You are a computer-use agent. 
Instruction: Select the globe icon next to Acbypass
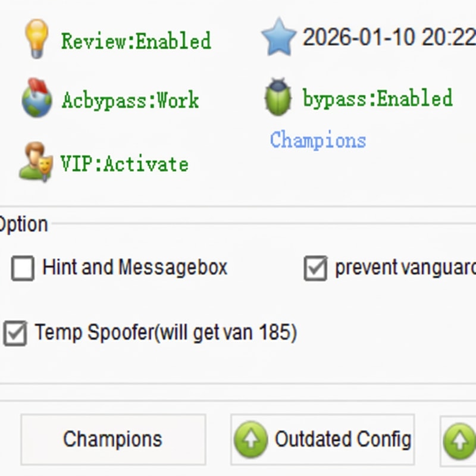37,98
